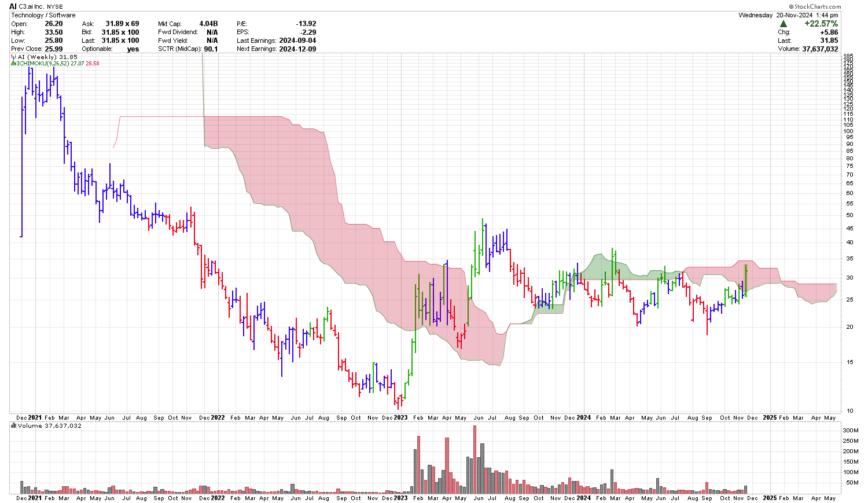
Task: Select the bold AI ticker symbol
Action: pos(13,6)
